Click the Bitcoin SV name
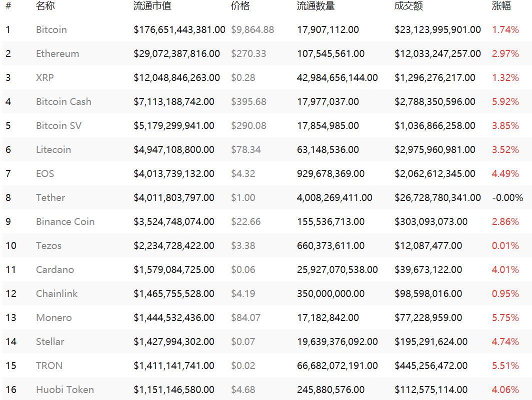The image size is (532, 400). [58, 125]
